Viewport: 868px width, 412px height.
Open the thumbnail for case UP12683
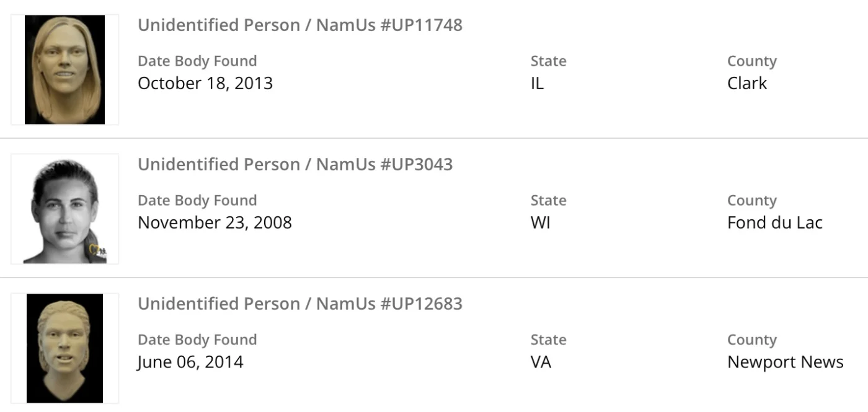click(64, 348)
